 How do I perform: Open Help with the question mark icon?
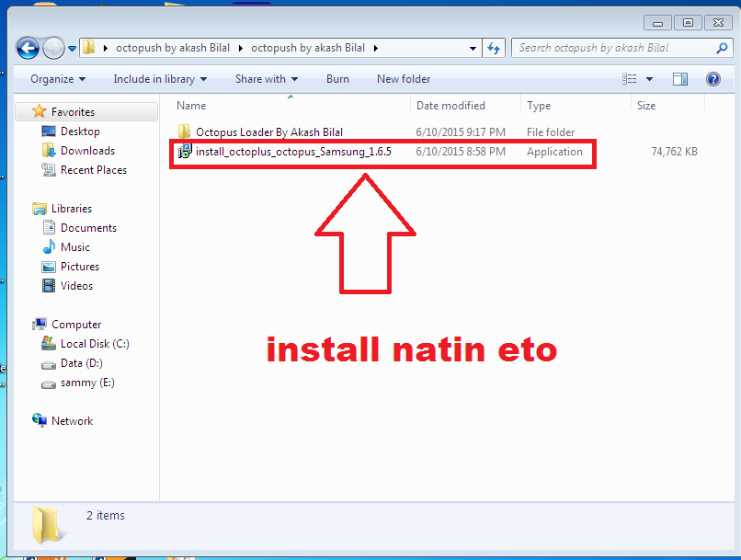(713, 79)
